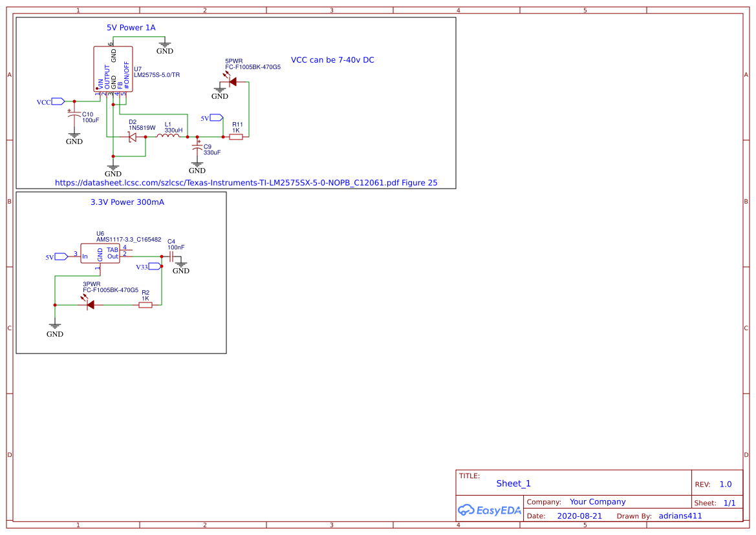Click the EasyEDA logo in title block
Viewport: 756px width, 535px height.
pos(488,510)
